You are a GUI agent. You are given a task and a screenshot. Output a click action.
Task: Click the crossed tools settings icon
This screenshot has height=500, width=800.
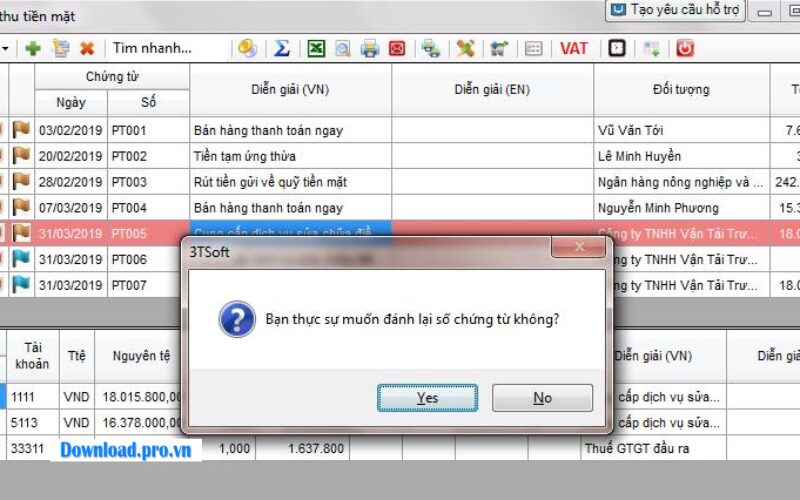465,48
